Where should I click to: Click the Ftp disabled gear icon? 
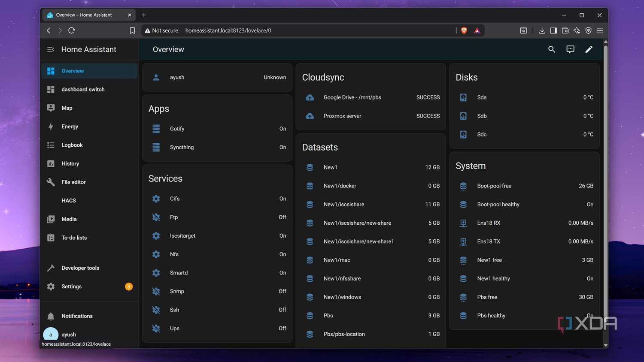[156, 217]
